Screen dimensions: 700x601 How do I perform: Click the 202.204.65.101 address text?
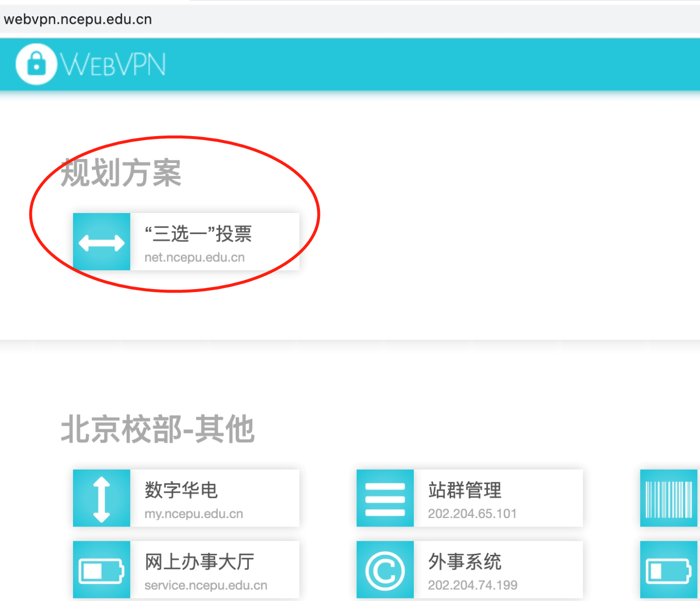click(x=472, y=514)
